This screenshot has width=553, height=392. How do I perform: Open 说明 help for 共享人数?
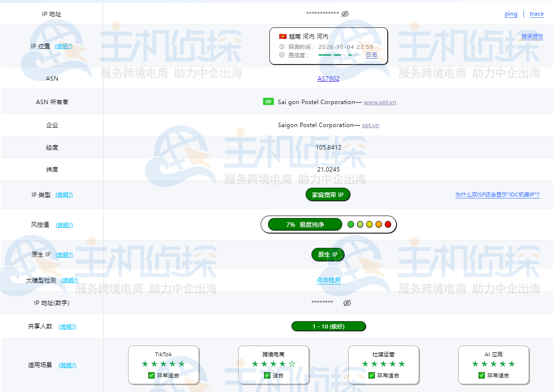[x=67, y=327]
